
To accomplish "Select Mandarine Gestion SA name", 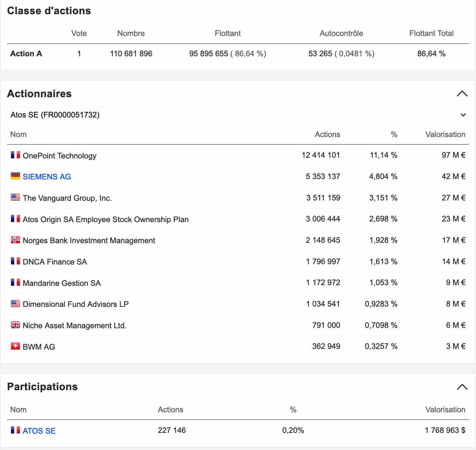I will [62, 283].
